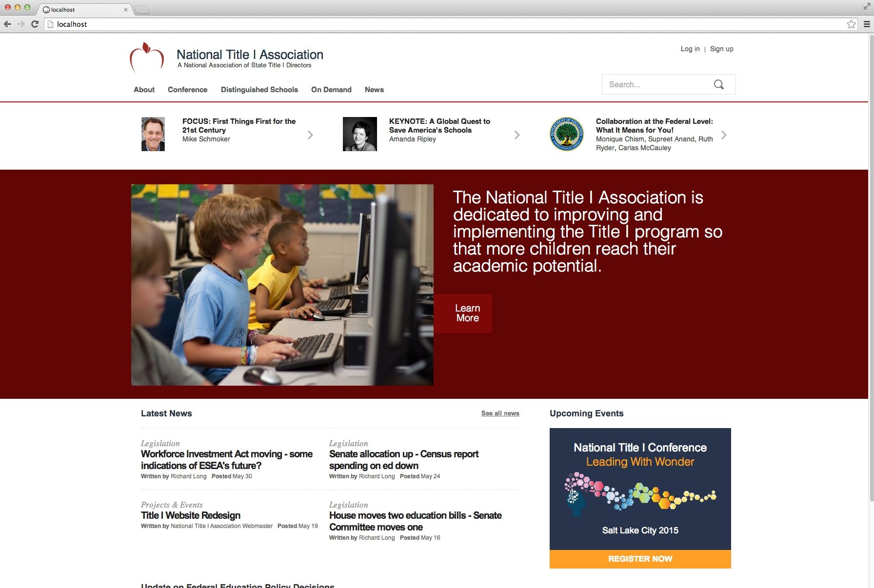Open chevron next to KEYNOTE session
Viewport: 874px width, 588px height.
click(517, 135)
